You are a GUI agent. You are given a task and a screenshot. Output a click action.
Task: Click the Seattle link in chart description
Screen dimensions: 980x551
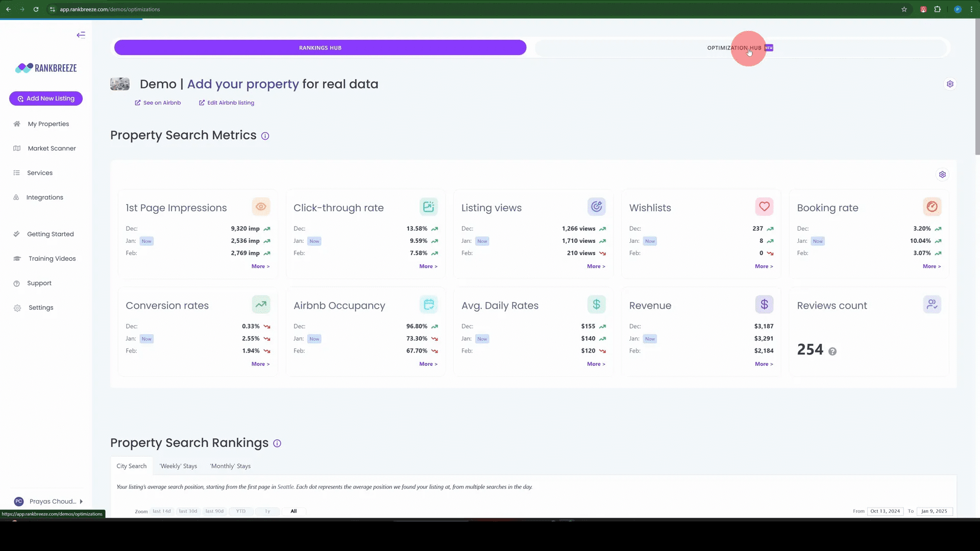click(285, 487)
